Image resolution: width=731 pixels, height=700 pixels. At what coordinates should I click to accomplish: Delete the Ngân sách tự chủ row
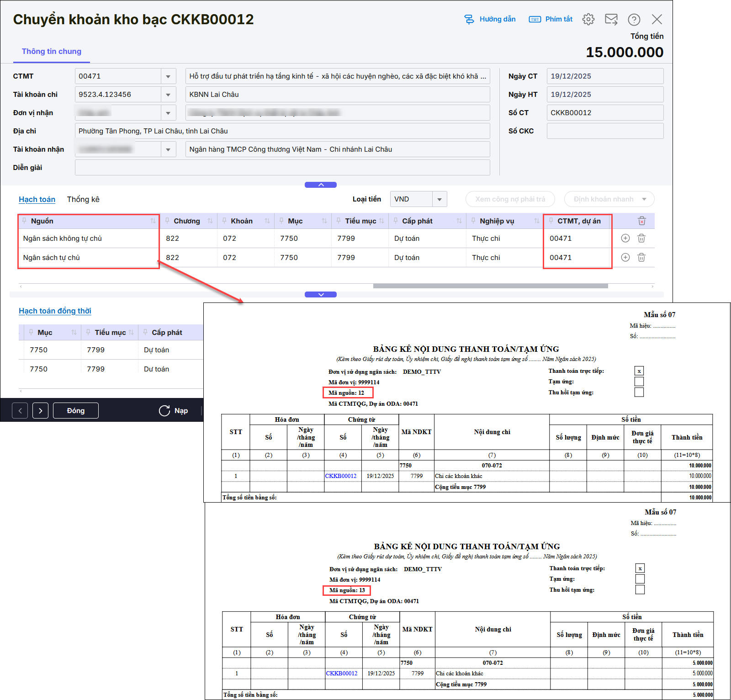(x=641, y=257)
